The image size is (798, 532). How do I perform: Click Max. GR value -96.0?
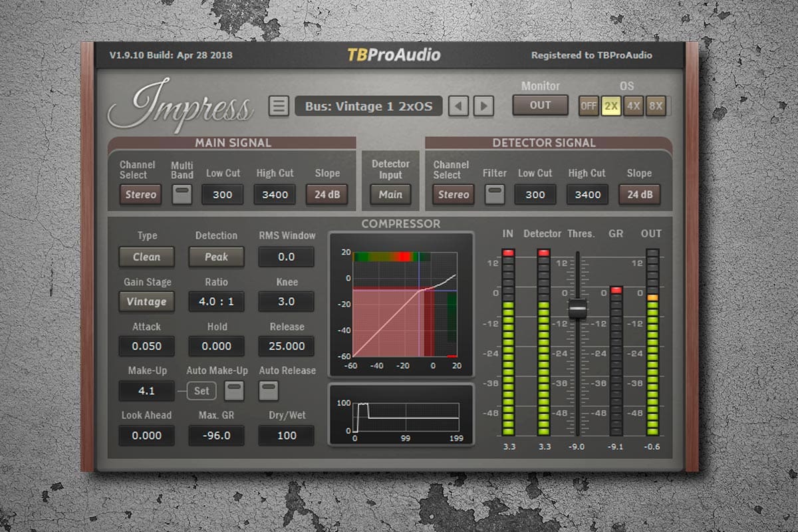coord(216,436)
